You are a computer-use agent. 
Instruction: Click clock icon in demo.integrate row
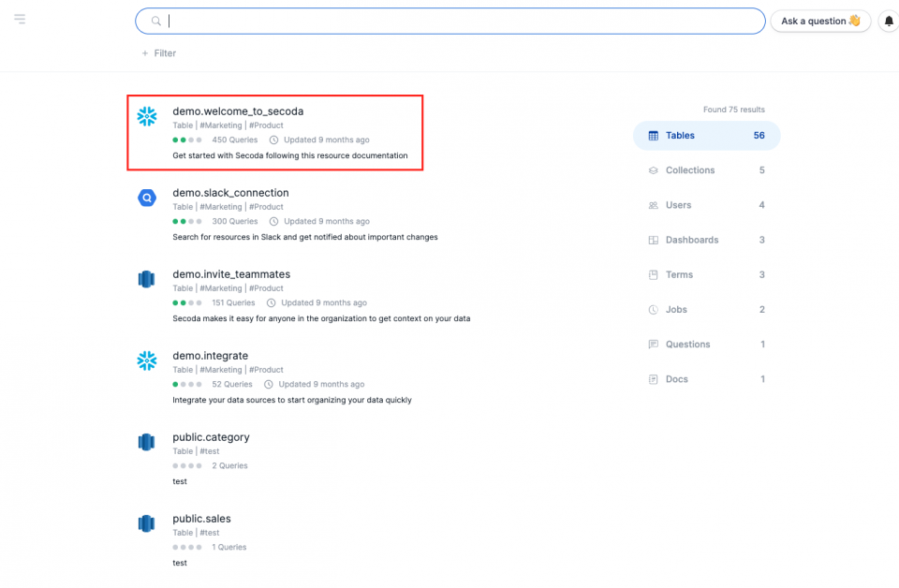pyautogui.click(x=269, y=384)
